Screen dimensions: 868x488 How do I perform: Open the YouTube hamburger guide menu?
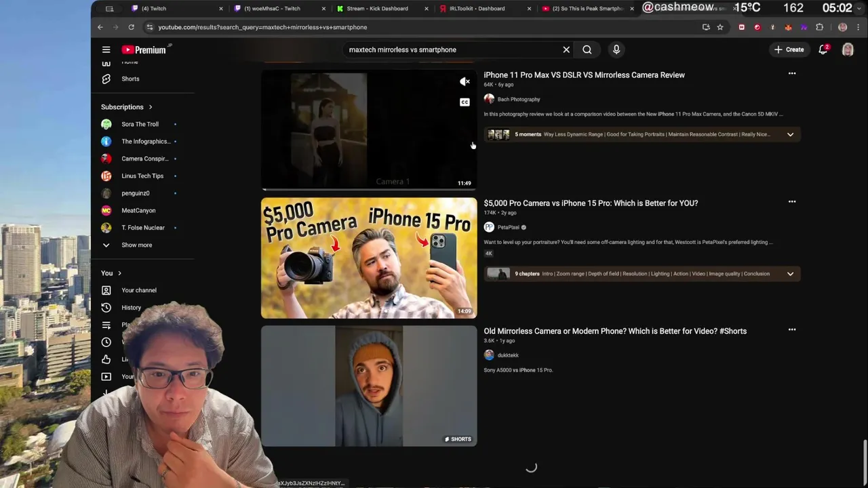pyautogui.click(x=106, y=49)
